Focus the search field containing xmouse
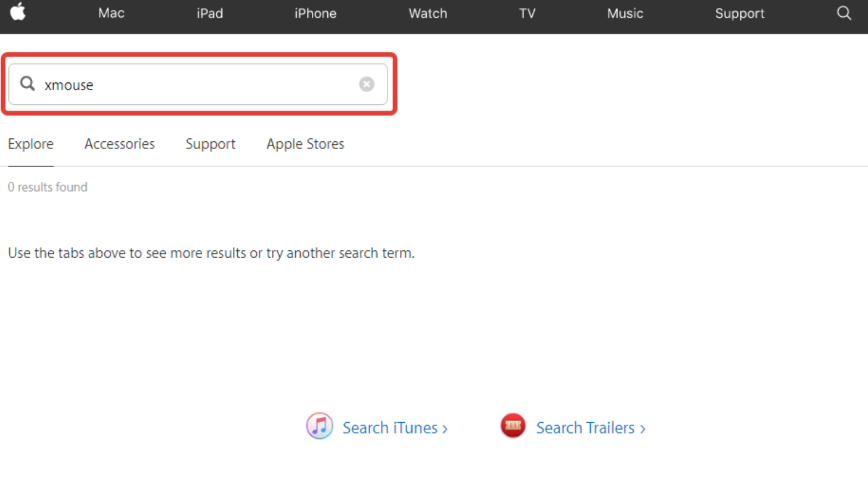This screenshot has width=868, height=489. (x=197, y=85)
